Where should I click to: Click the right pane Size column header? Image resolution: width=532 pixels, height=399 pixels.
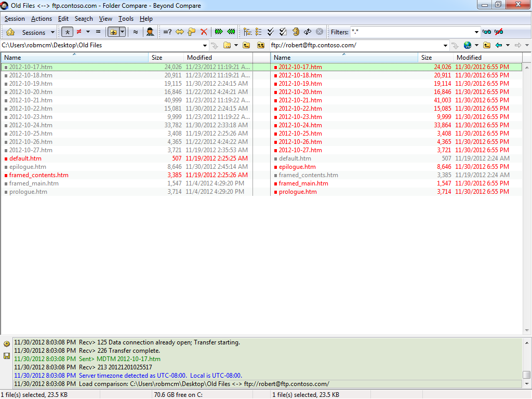427,58
